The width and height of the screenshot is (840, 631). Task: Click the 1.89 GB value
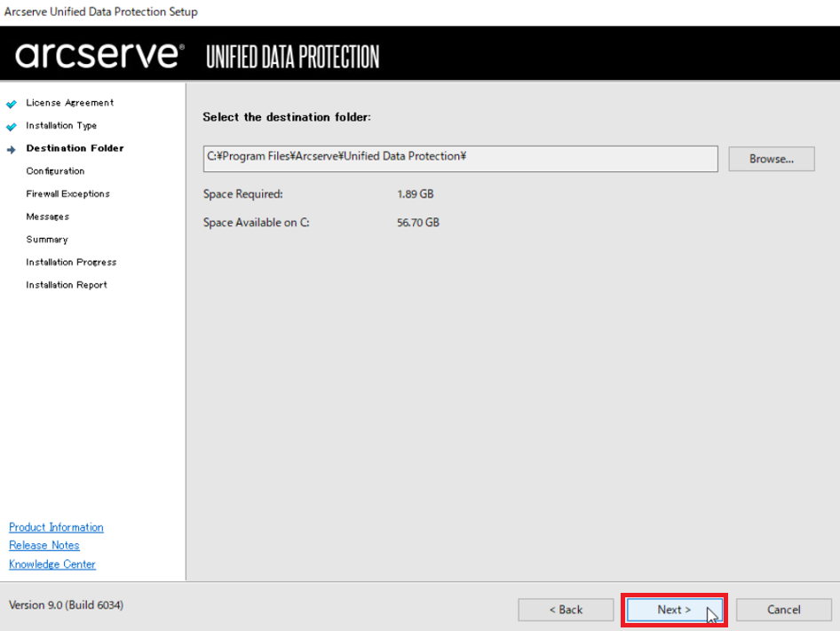click(416, 193)
